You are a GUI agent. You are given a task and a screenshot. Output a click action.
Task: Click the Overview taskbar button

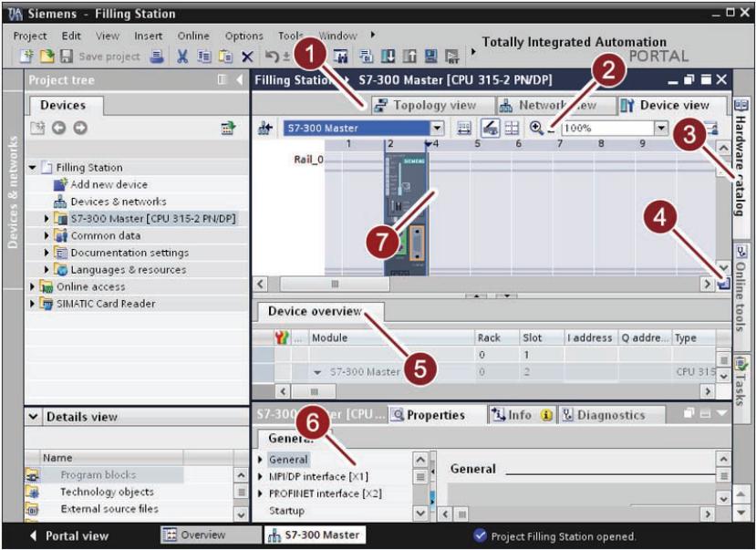[211, 535]
